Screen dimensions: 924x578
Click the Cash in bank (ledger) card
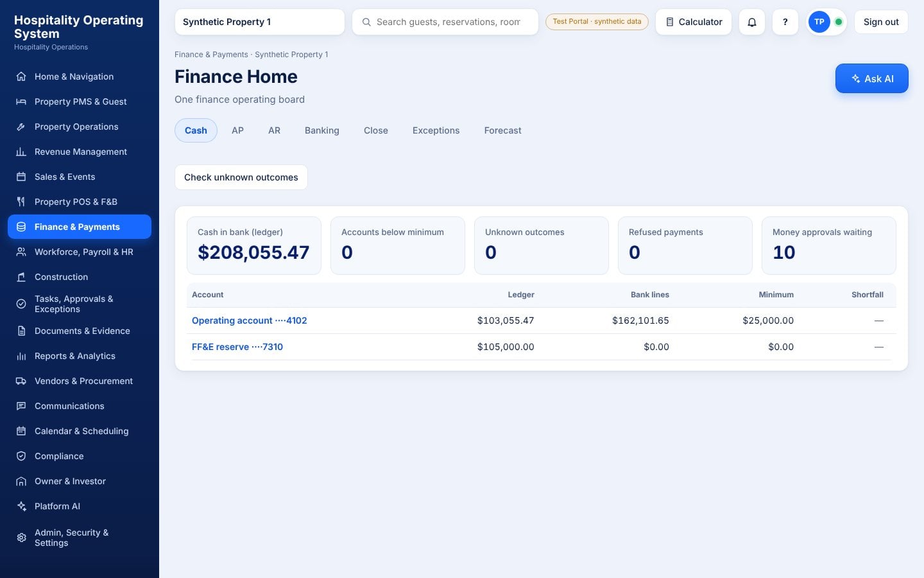[254, 245]
